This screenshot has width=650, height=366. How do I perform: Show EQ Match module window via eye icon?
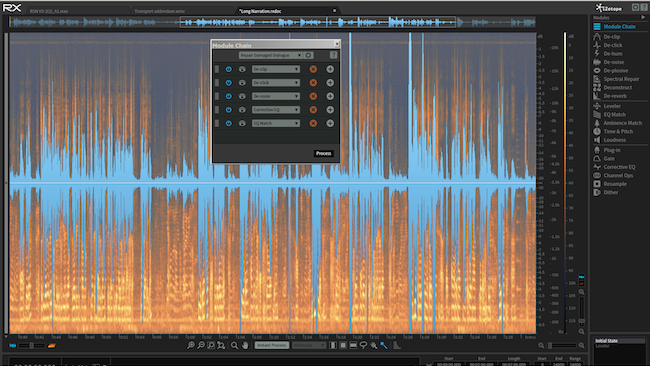(242, 123)
